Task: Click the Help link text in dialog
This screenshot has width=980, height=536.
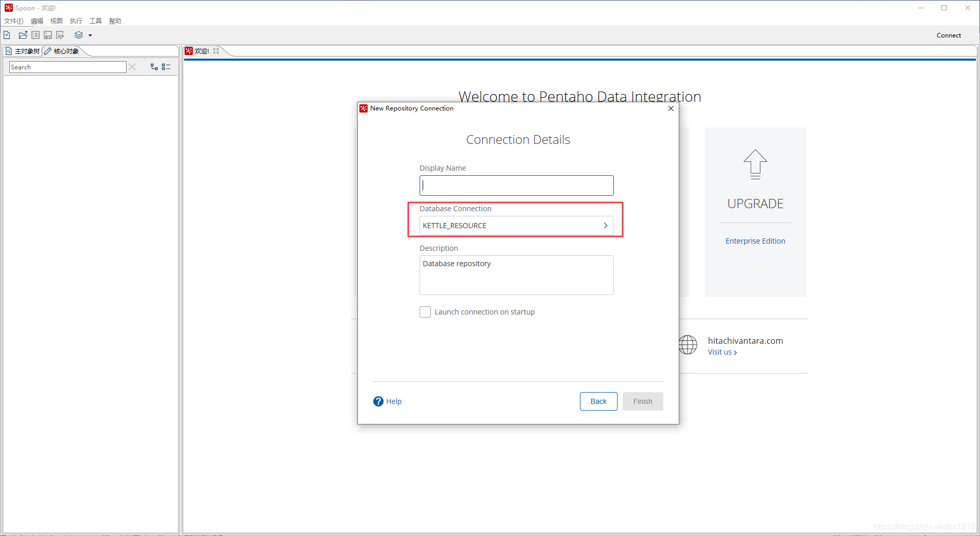Action: [x=394, y=401]
